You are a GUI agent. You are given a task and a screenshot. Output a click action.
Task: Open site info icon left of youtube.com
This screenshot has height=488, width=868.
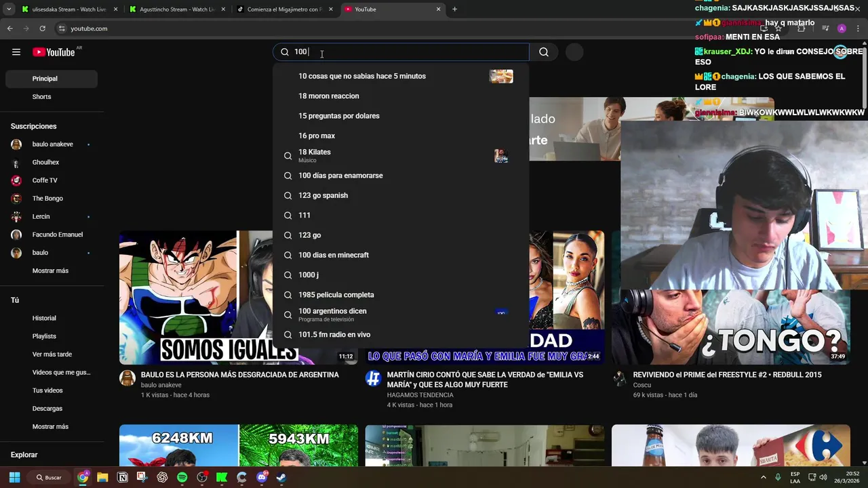pos(62,28)
